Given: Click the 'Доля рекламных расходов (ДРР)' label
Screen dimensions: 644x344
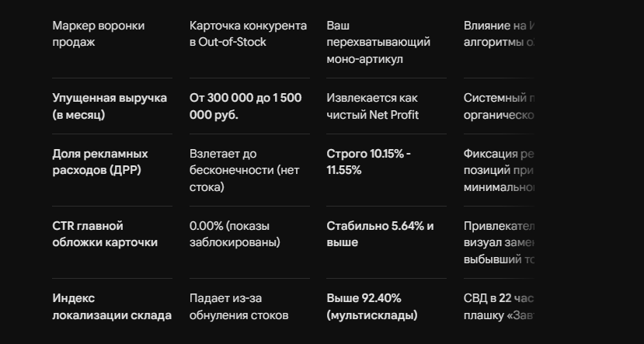Looking at the screenshot, I should (100, 162).
